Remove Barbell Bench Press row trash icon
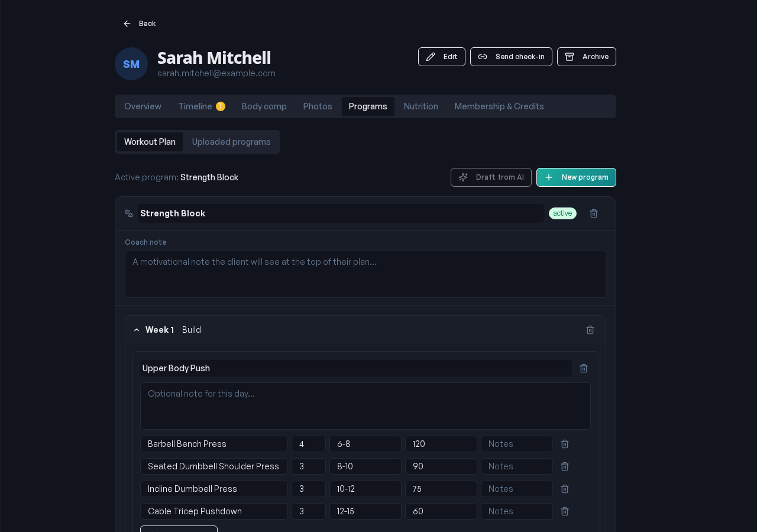757x532 pixels. click(x=565, y=444)
